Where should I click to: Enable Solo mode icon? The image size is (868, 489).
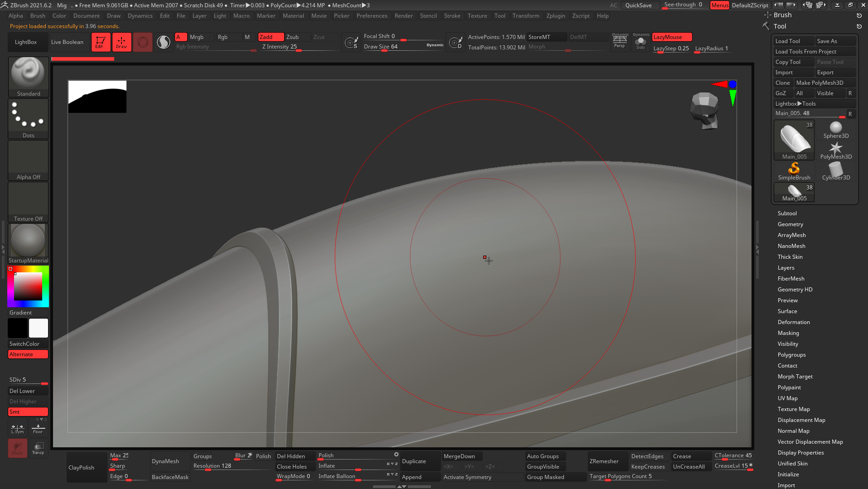[640, 42]
